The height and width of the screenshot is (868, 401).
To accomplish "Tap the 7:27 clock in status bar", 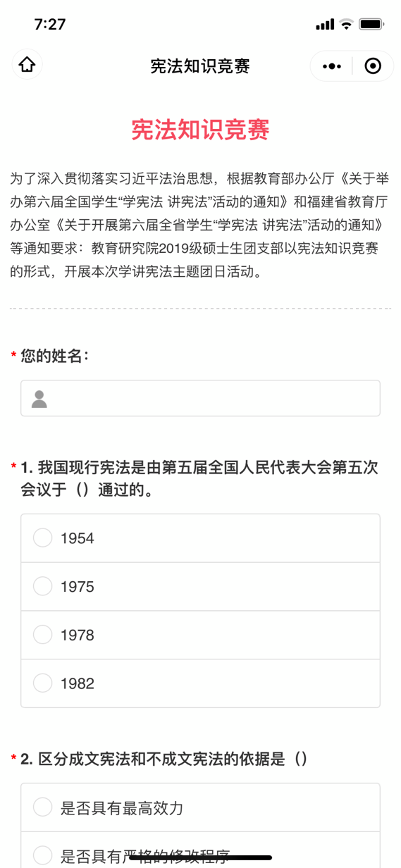I will pos(50,25).
